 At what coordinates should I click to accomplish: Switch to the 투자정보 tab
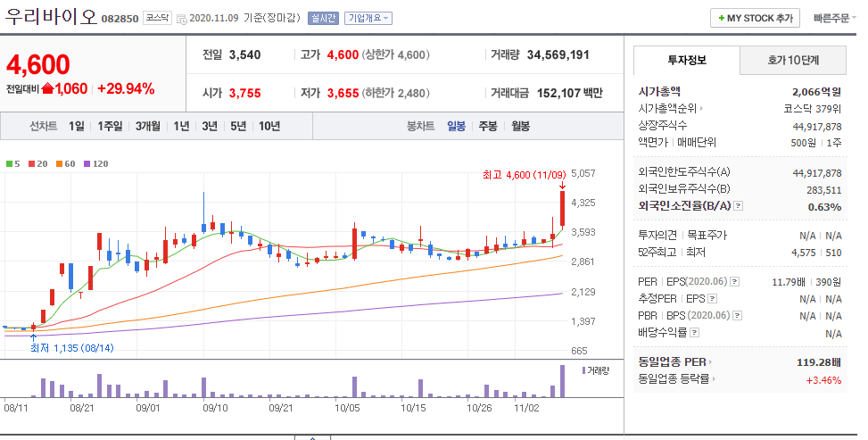point(686,60)
